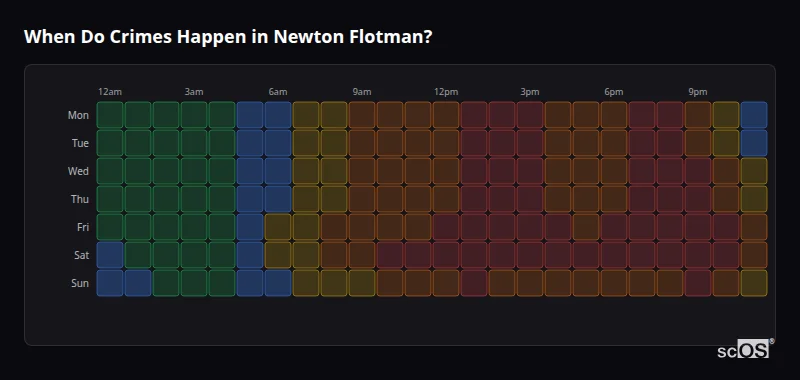Screen dimensions: 800x380
Task: Select the Thursday 9am heatmap cell
Action: point(362,199)
